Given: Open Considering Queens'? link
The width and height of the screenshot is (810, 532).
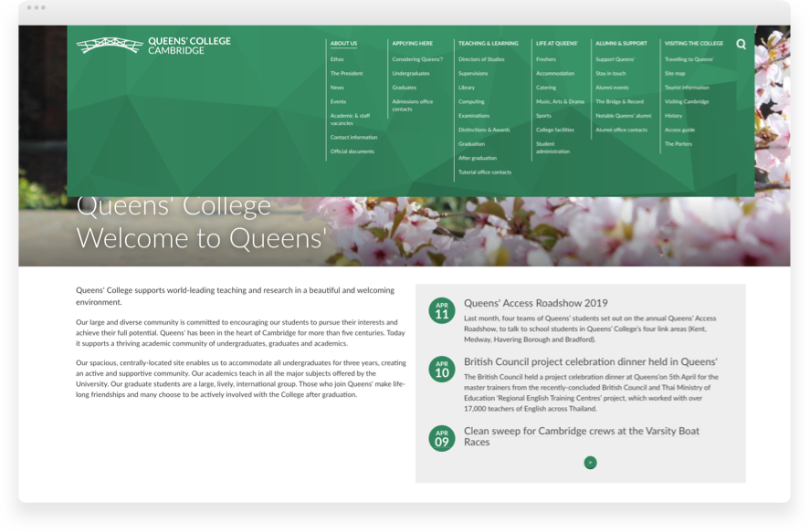Looking at the screenshot, I should pos(417,59).
